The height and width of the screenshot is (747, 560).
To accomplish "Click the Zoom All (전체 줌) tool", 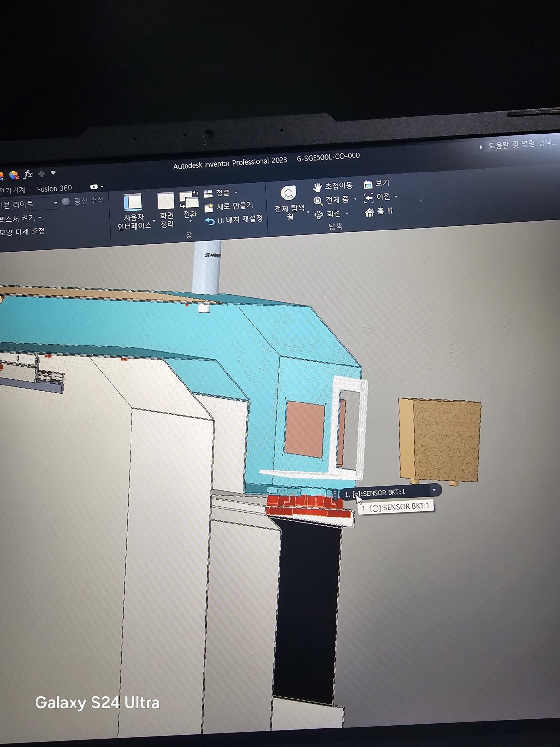I will coord(318,201).
